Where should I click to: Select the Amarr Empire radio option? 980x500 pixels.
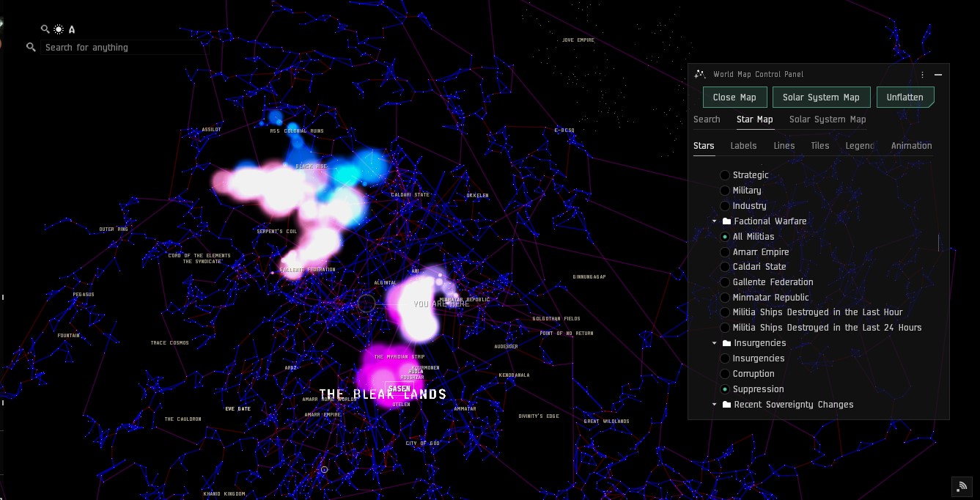pos(725,252)
